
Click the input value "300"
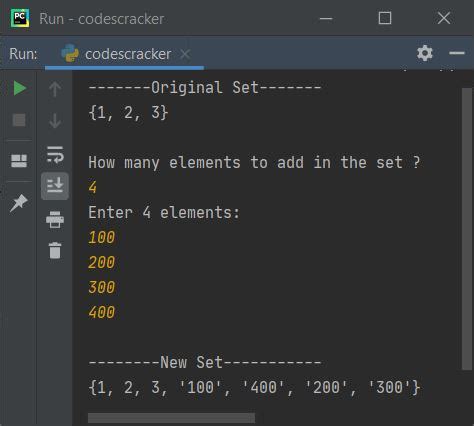102,287
